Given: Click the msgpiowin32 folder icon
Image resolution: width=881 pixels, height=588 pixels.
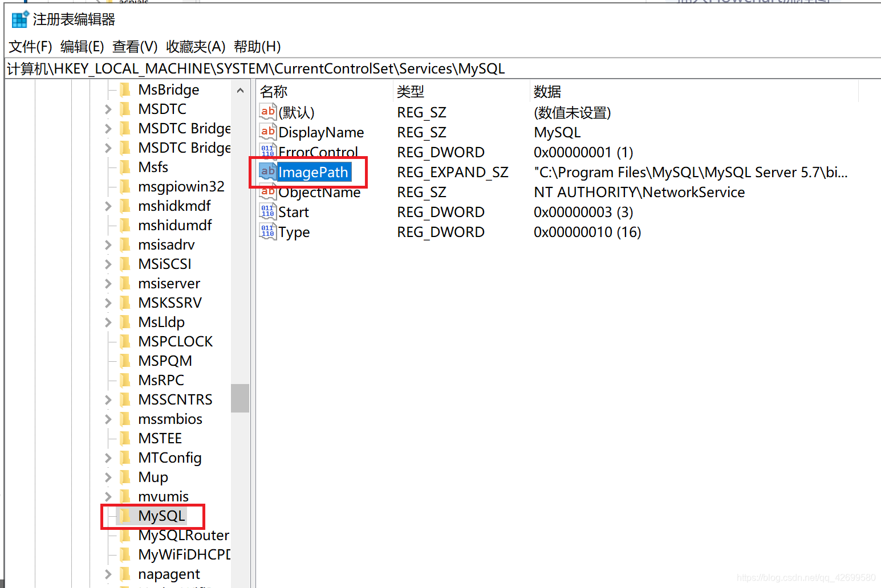Looking at the screenshot, I should 125,186.
